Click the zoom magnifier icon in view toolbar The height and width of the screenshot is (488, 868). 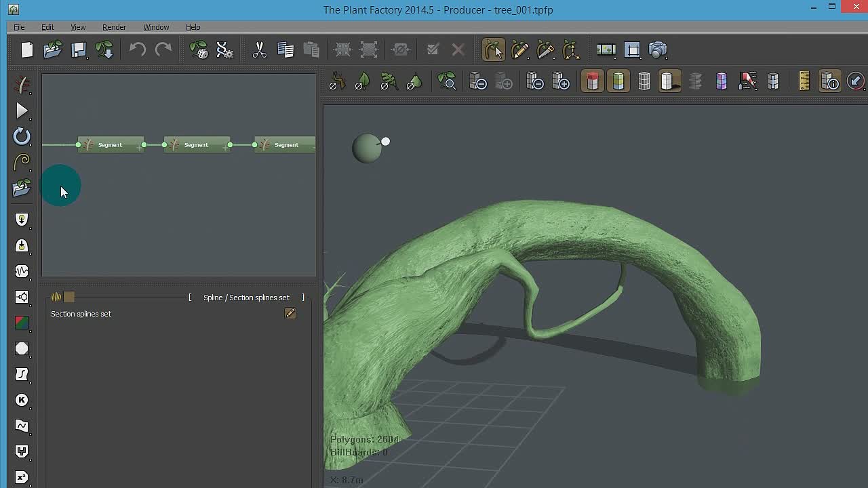pyautogui.click(x=447, y=82)
